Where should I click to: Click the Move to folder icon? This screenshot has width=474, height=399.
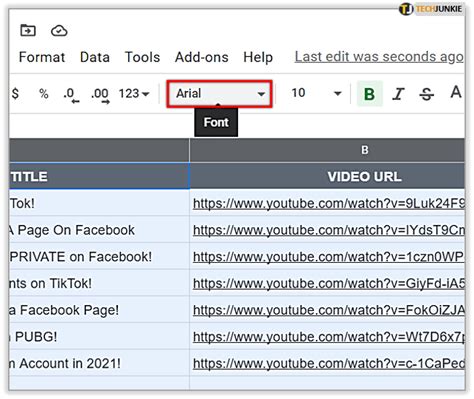pyautogui.click(x=28, y=31)
